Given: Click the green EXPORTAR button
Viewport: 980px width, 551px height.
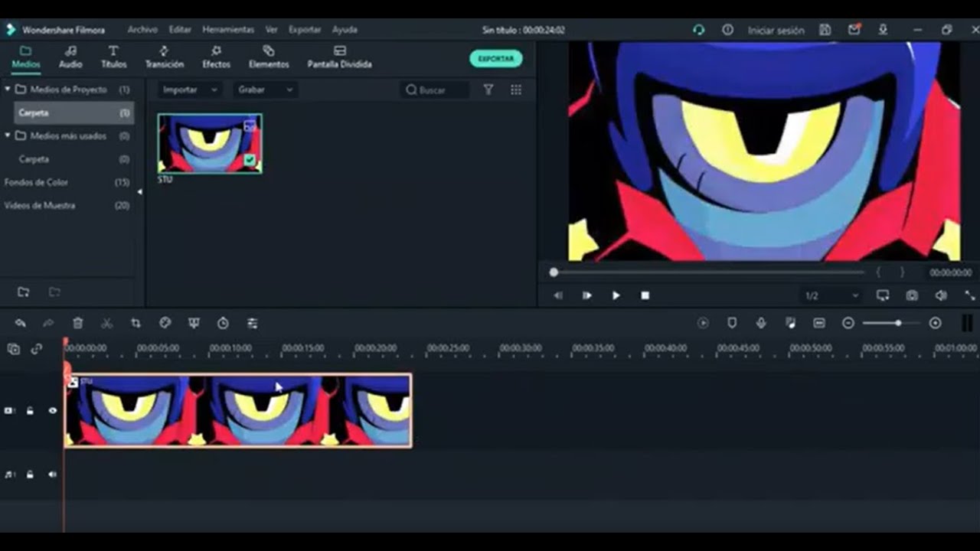Looking at the screenshot, I should [496, 59].
